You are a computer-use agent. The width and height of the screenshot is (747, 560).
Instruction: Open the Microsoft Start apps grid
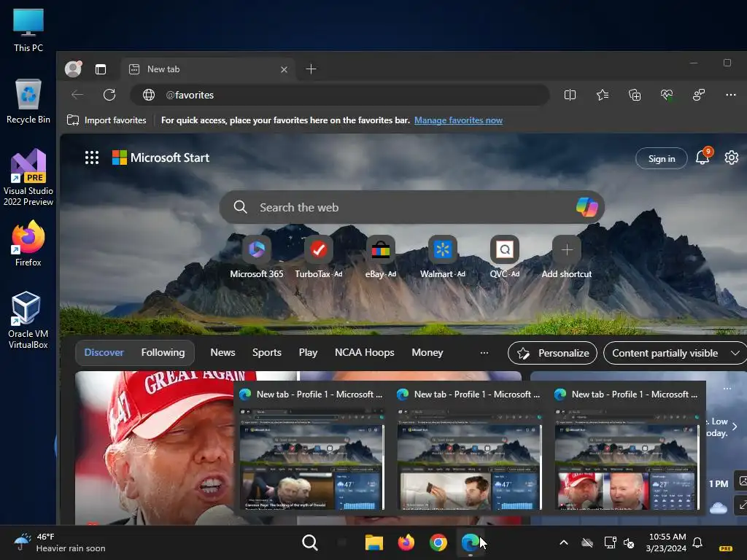click(92, 157)
